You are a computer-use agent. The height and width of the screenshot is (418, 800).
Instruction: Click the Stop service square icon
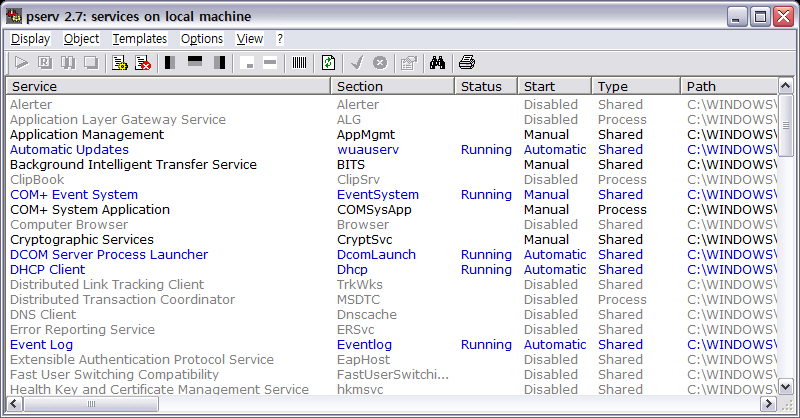click(91, 63)
